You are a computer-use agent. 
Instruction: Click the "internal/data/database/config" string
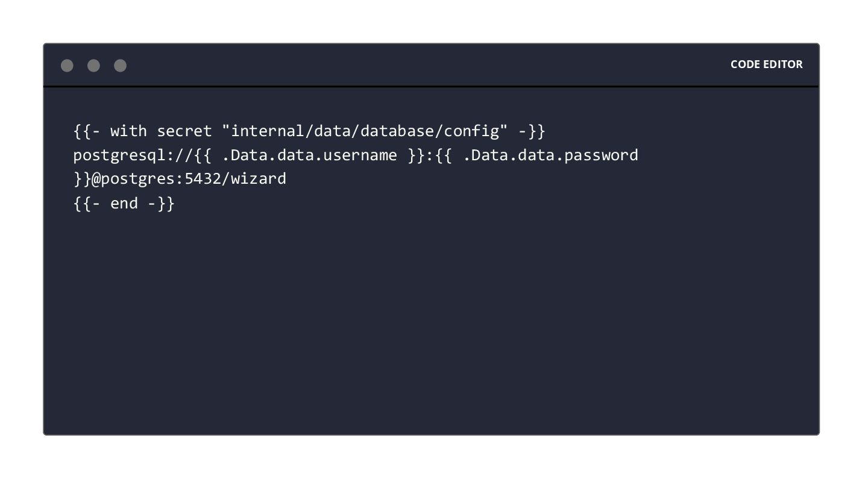(370, 131)
